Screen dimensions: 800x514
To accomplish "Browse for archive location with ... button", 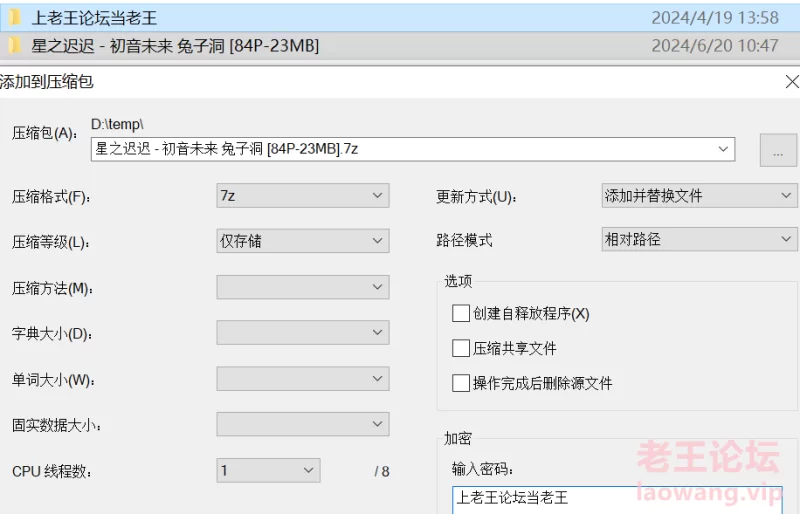I will coord(778,150).
